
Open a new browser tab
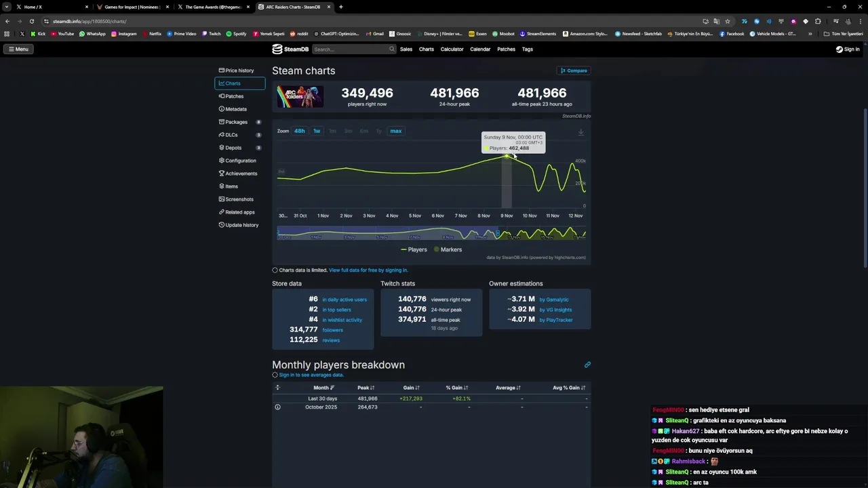click(340, 7)
